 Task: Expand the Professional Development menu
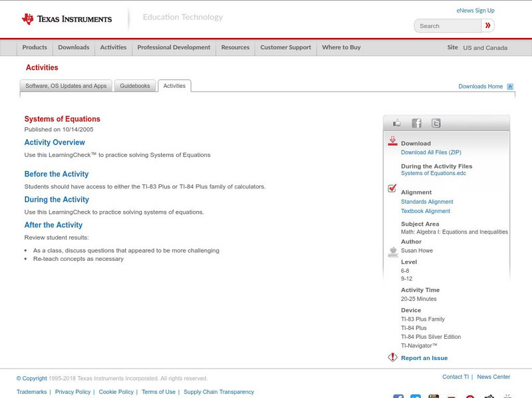coord(174,47)
